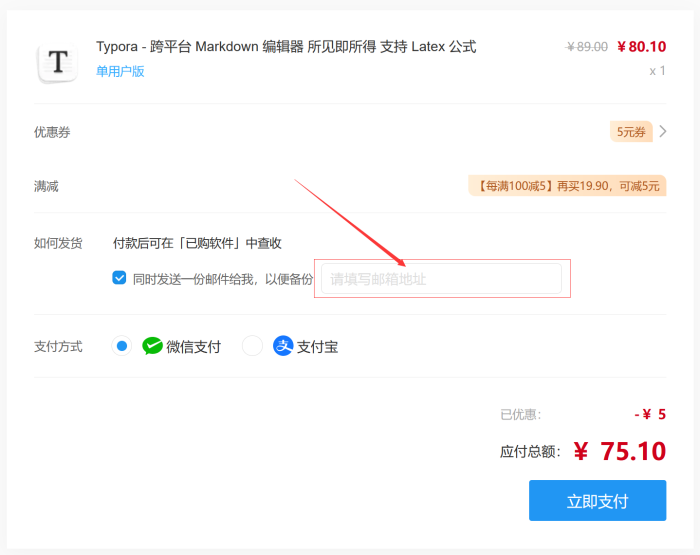The height and width of the screenshot is (555, 700).
Task: Select the Alipay radio button
Action: tap(252, 346)
